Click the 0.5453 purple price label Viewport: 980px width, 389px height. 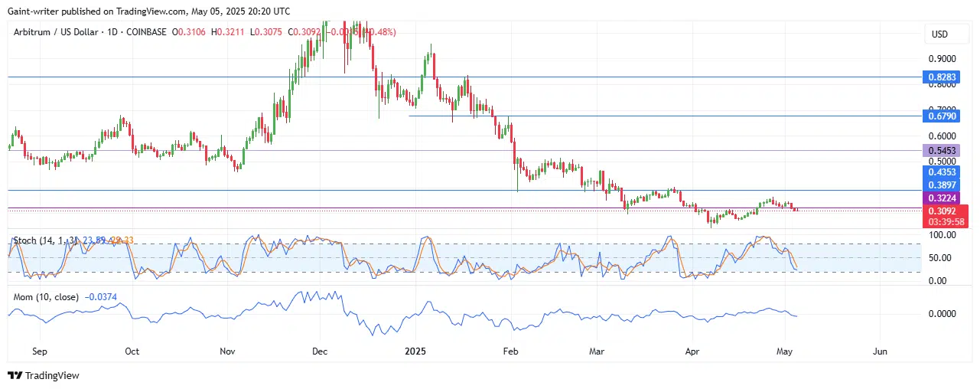click(940, 151)
